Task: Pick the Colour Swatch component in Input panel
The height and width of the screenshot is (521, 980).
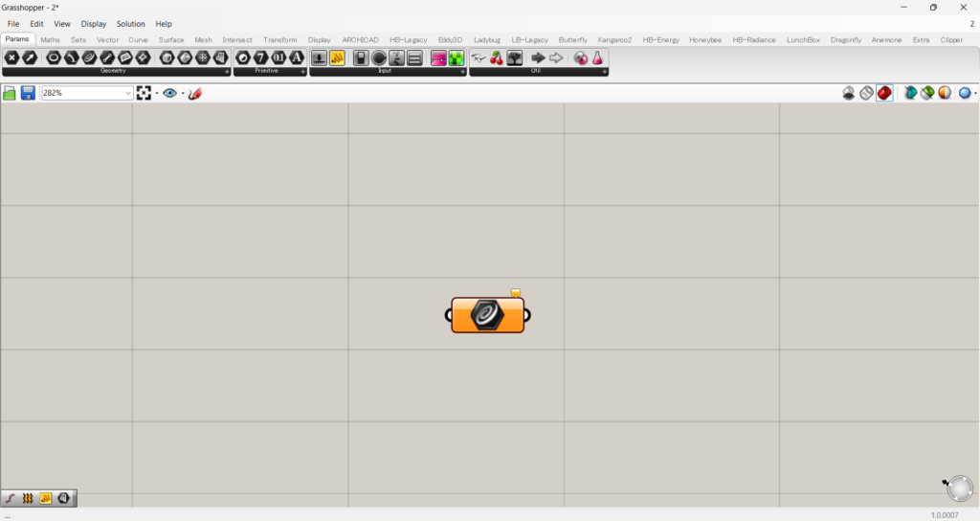Action: pos(438,58)
